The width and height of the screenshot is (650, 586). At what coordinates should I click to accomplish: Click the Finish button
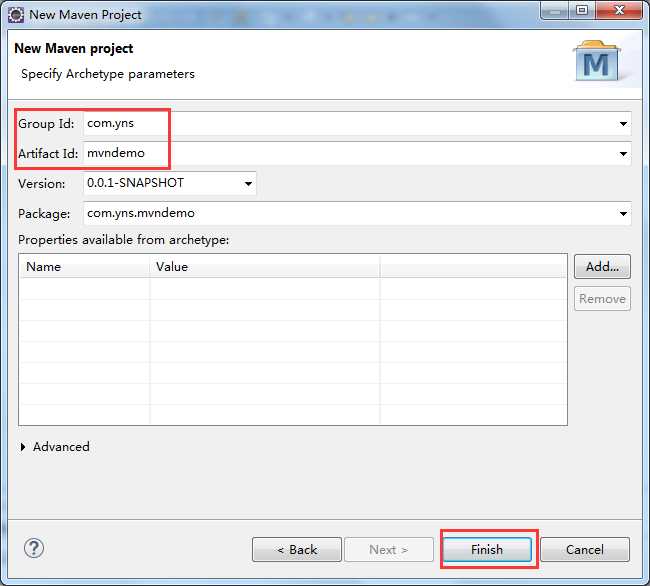tap(487, 550)
